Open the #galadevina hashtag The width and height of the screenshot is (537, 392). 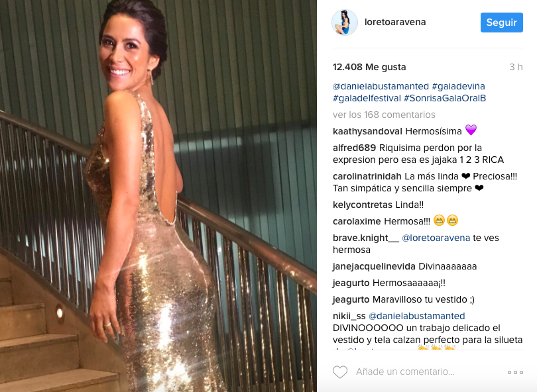[458, 86]
